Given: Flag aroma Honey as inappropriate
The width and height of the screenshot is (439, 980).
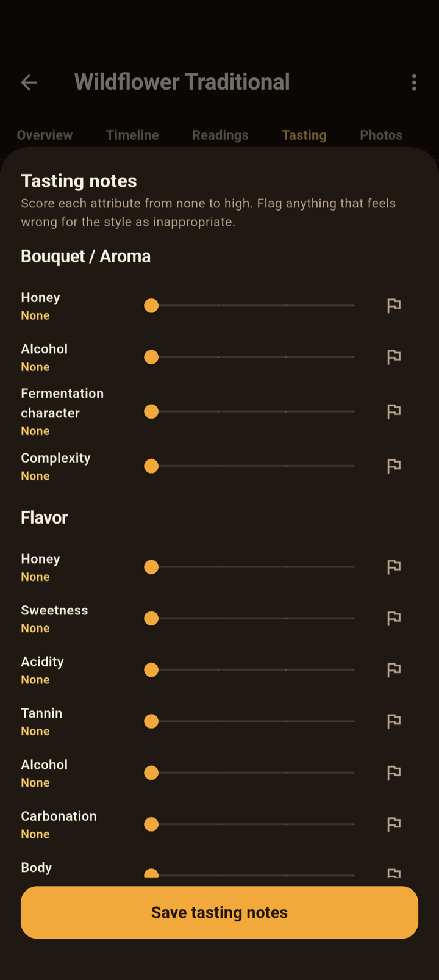Looking at the screenshot, I should point(394,306).
